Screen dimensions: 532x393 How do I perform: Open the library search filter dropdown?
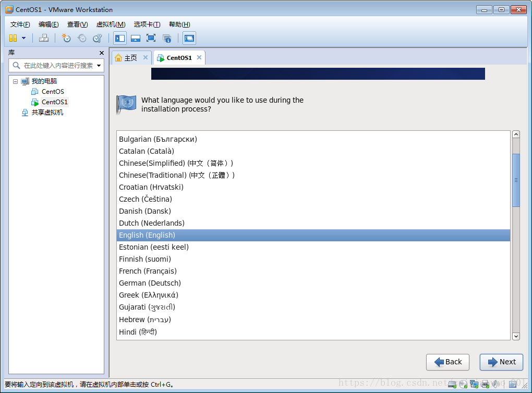tap(99, 66)
